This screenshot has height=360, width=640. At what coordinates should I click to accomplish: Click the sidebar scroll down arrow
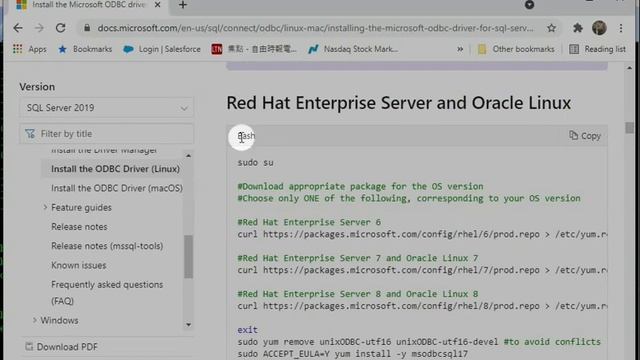click(188, 325)
